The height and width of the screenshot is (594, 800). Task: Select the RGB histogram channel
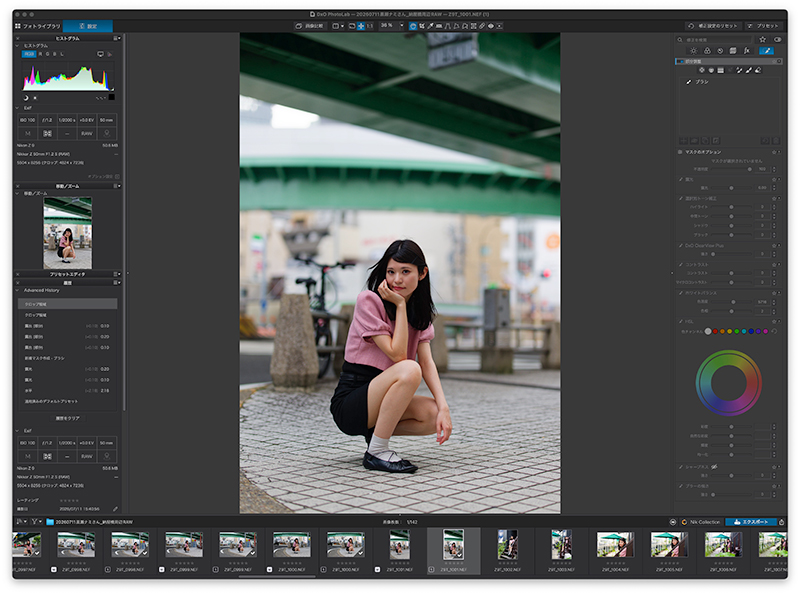click(29, 54)
